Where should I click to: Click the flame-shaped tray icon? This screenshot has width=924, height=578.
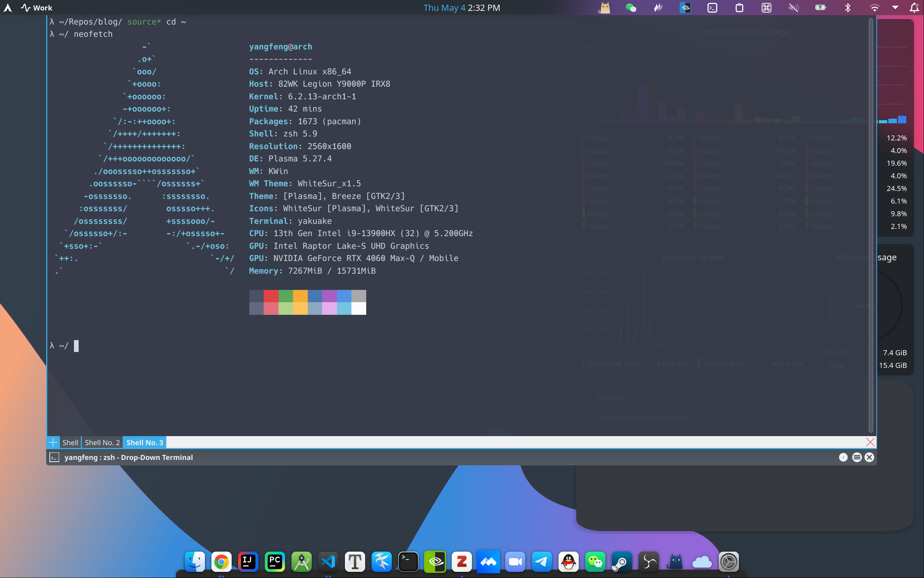click(x=658, y=8)
